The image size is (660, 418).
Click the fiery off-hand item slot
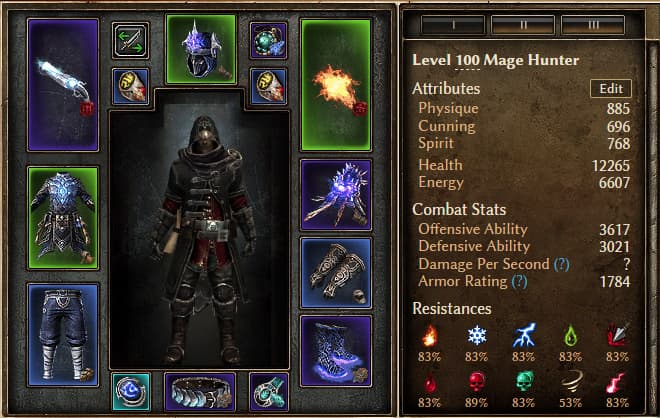point(336,85)
